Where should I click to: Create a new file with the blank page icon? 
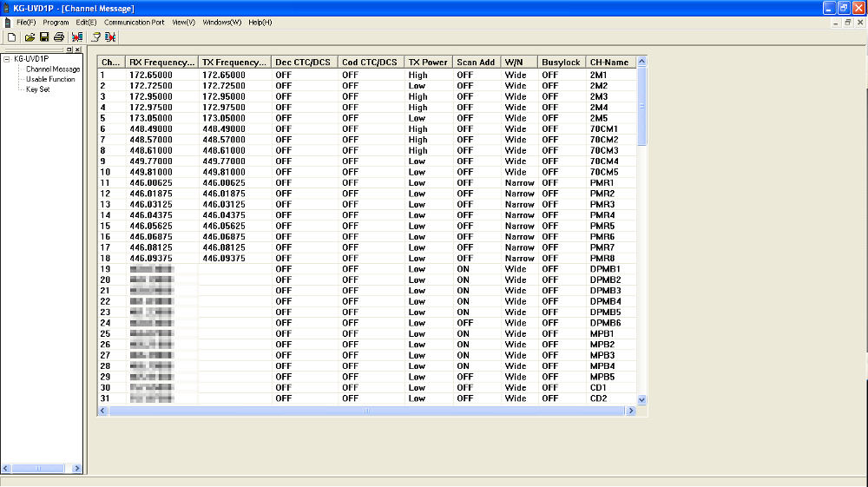pos(11,37)
